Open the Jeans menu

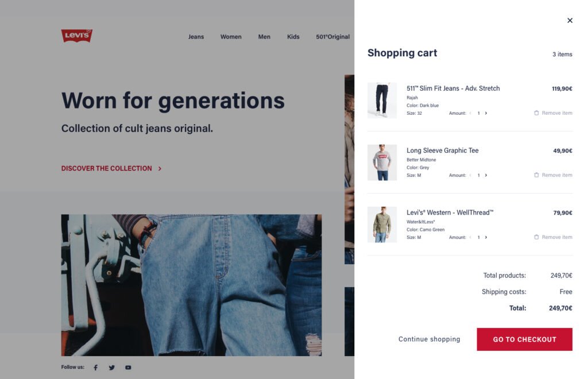tap(196, 37)
